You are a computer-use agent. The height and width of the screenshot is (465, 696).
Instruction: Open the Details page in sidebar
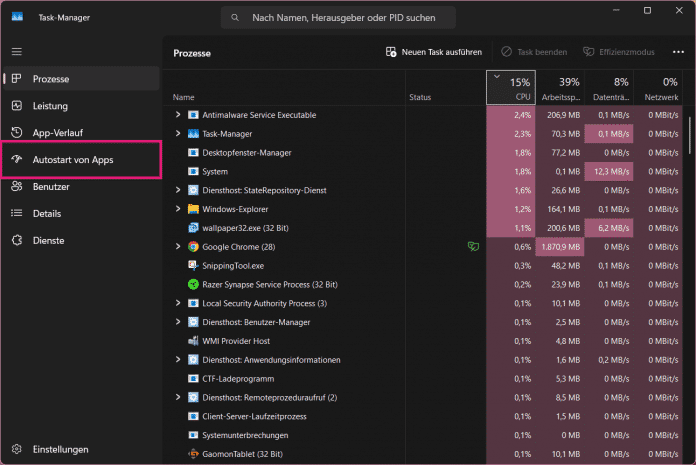(47, 214)
